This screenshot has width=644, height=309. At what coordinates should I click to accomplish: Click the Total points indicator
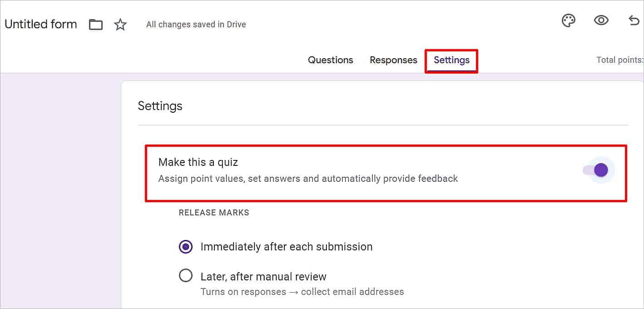click(619, 60)
